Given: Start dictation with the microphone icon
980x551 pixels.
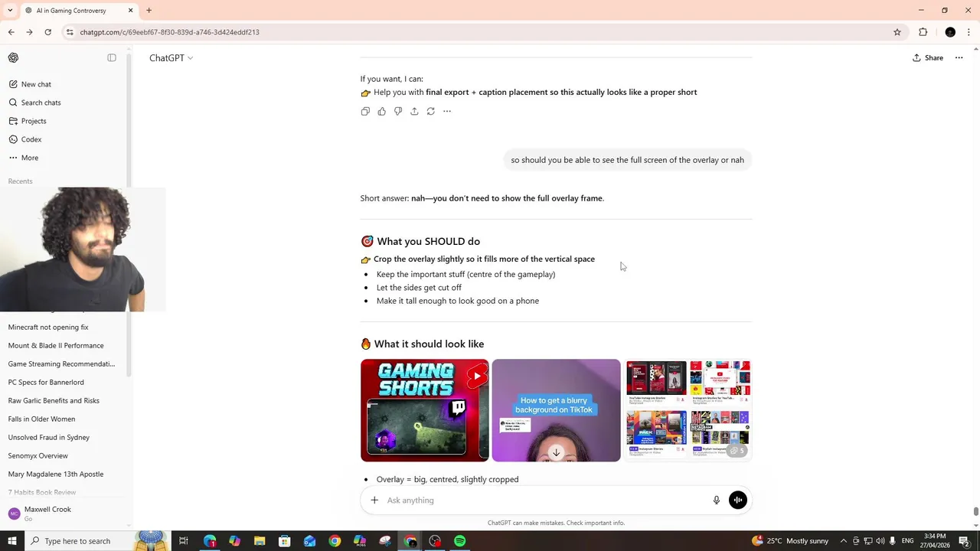Looking at the screenshot, I should pyautogui.click(x=717, y=500).
